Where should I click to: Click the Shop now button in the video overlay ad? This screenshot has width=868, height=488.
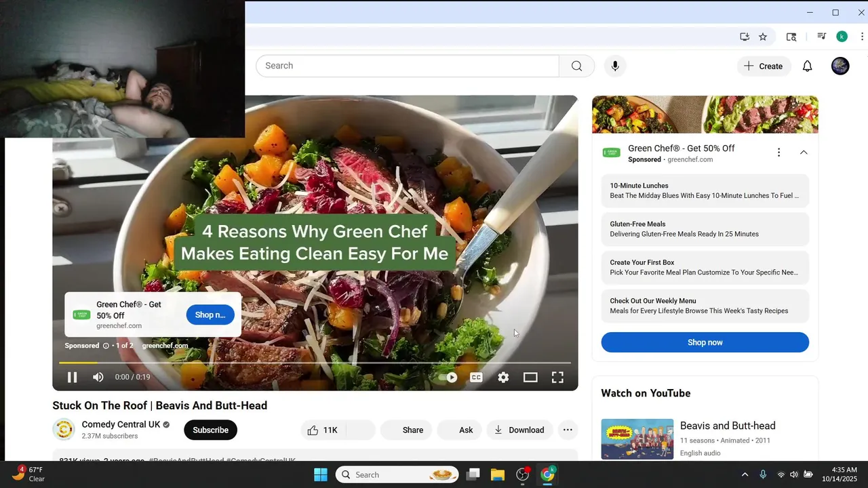[x=210, y=314]
